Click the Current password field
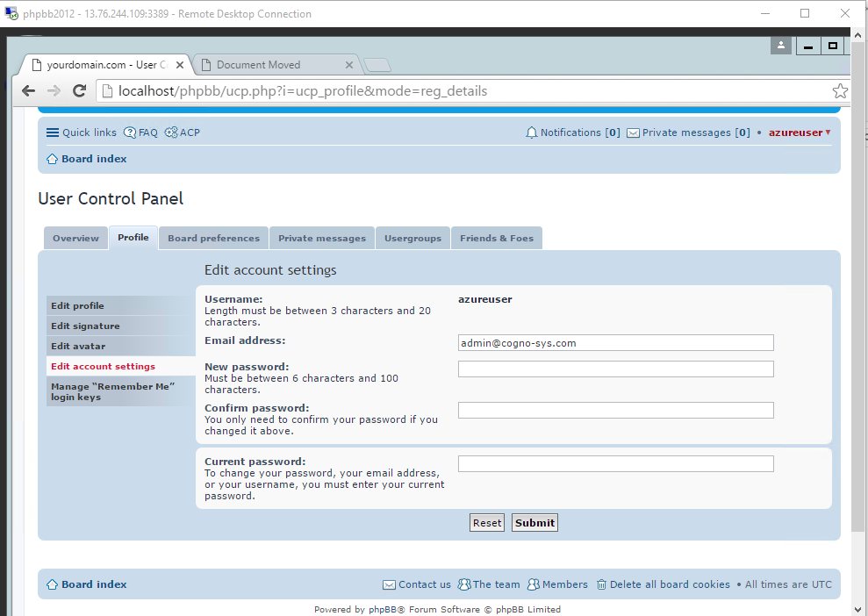This screenshot has width=868, height=616. click(x=615, y=463)
